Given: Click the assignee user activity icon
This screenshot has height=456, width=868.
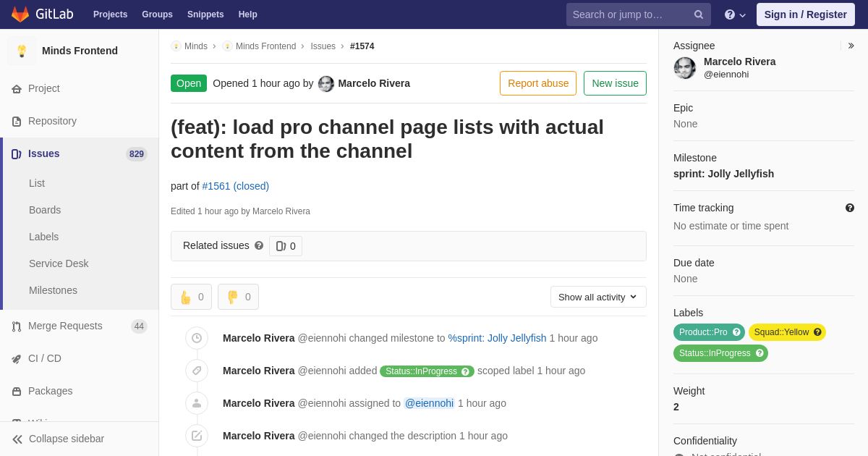Looking at the screenshot, I should (196, 403).
